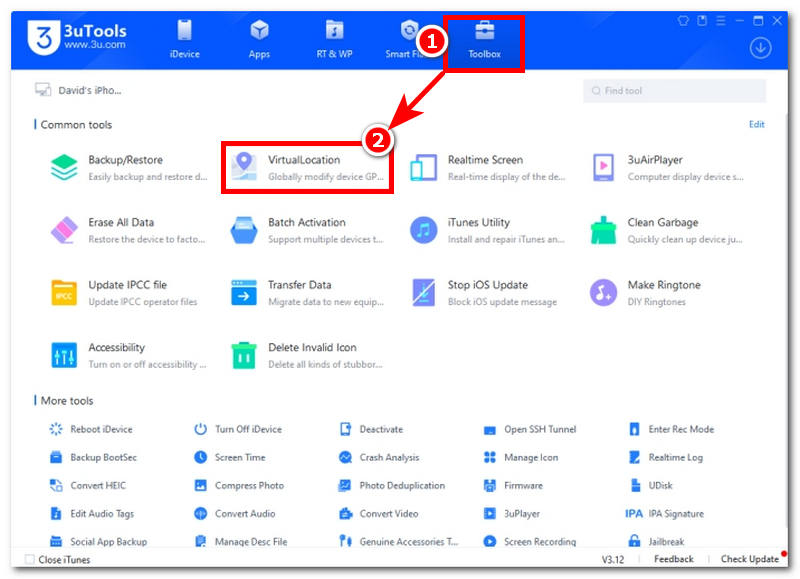The image size is (800, 579).
Task: Open the 3uAirPlayer tool
Action: point(665,167)
